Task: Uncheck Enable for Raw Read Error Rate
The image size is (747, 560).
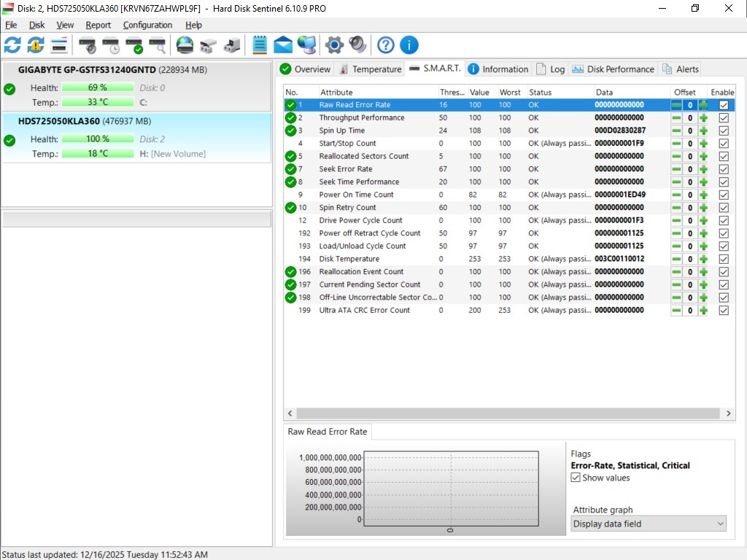Action: (724, 105)
